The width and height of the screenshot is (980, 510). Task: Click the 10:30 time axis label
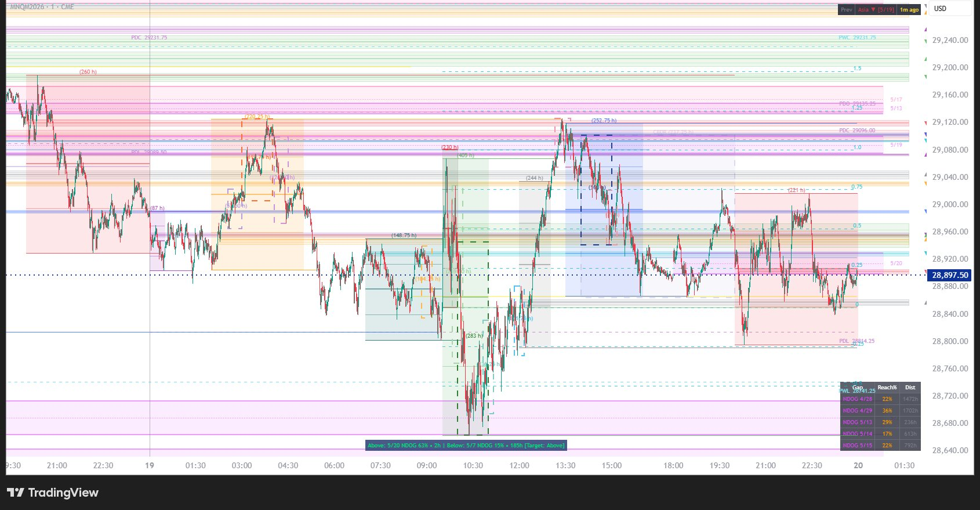point(473,465)
